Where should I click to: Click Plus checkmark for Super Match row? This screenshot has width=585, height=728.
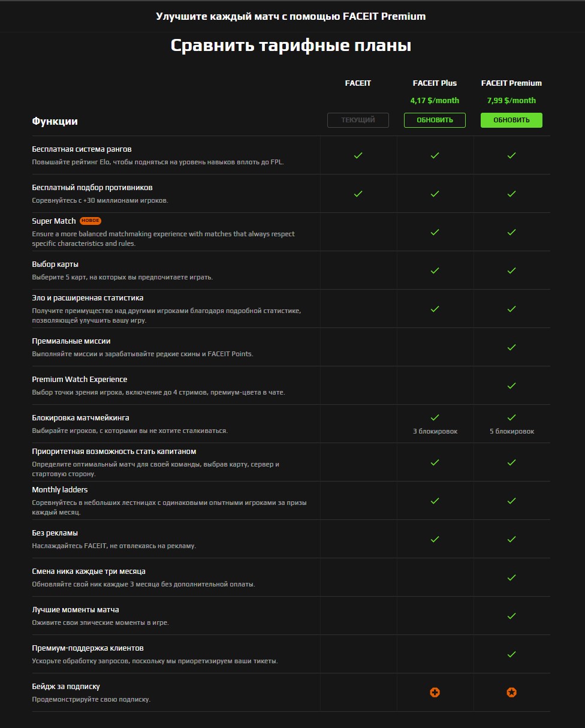tap(435, 232)
